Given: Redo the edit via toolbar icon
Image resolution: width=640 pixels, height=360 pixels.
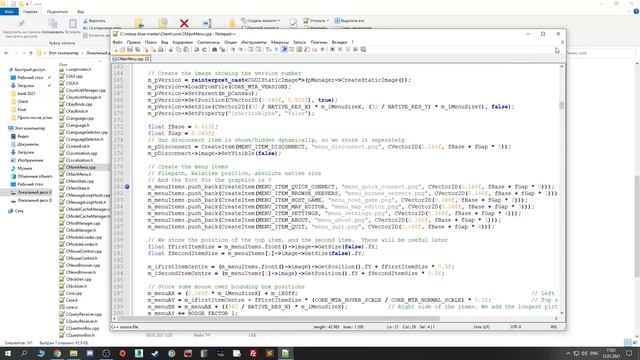Looking at the screenshot, I should (x=204, y=49).
